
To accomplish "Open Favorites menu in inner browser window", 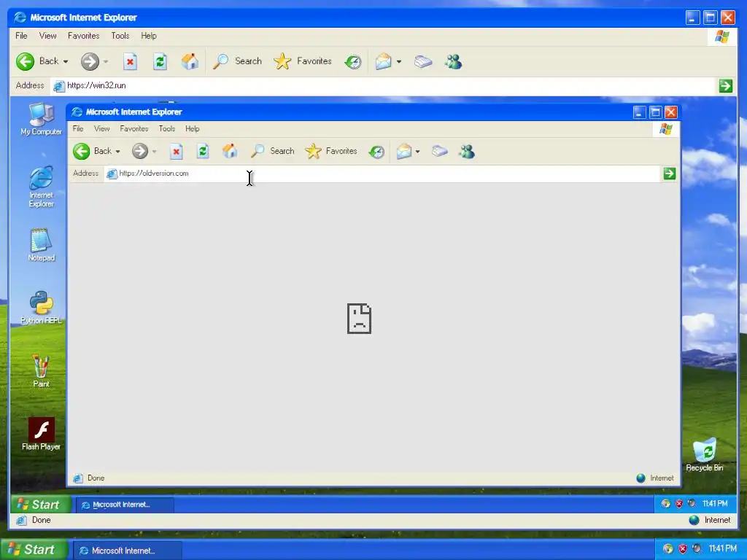I will (134, 128).
